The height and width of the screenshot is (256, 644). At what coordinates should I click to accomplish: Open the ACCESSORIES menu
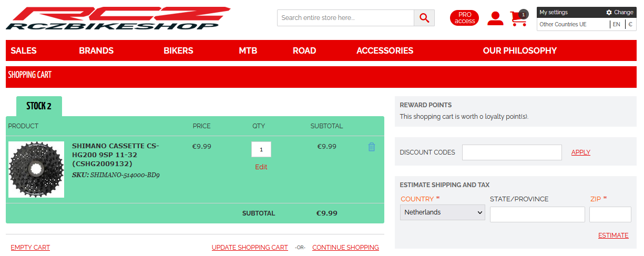click(385, 50)
